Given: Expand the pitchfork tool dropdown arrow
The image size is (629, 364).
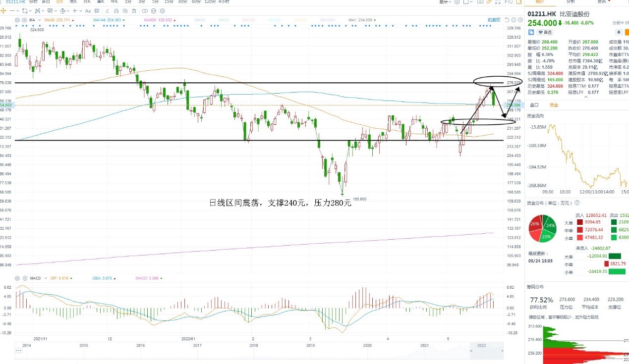Looking at the screenshot, I should [x=43, y=11].
